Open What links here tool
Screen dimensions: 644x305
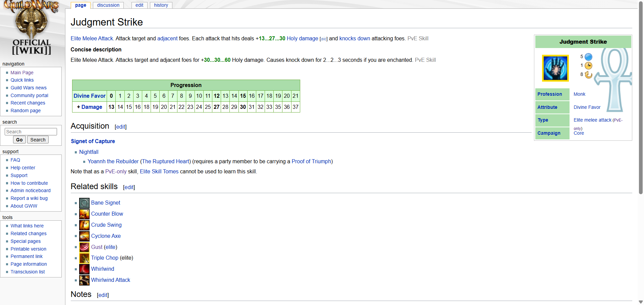[27, 226]
